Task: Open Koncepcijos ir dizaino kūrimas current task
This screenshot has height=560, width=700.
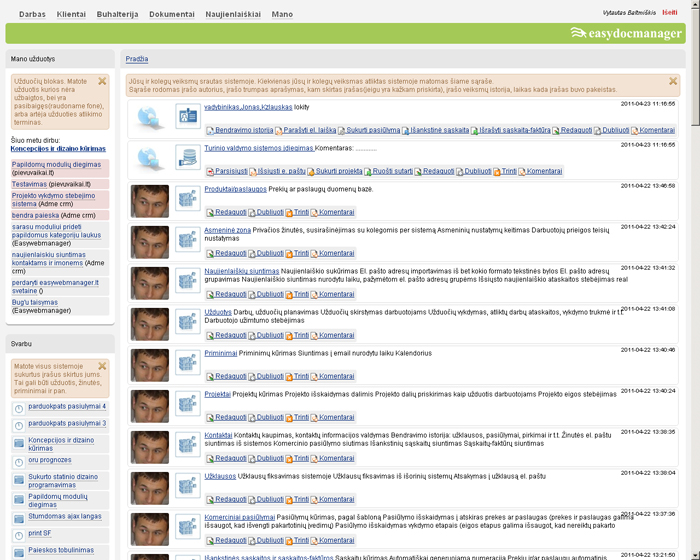Action: (x=58, y=149)
